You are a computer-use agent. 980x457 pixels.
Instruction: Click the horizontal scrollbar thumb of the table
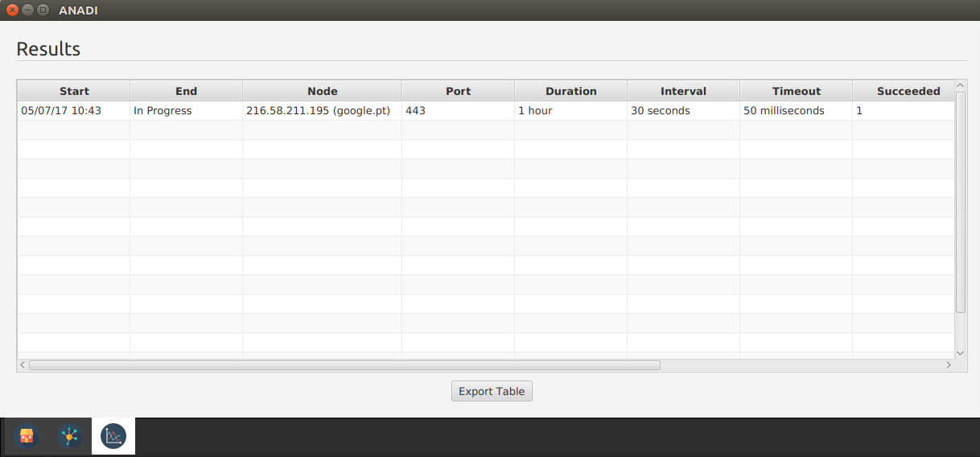coord(344,365)
